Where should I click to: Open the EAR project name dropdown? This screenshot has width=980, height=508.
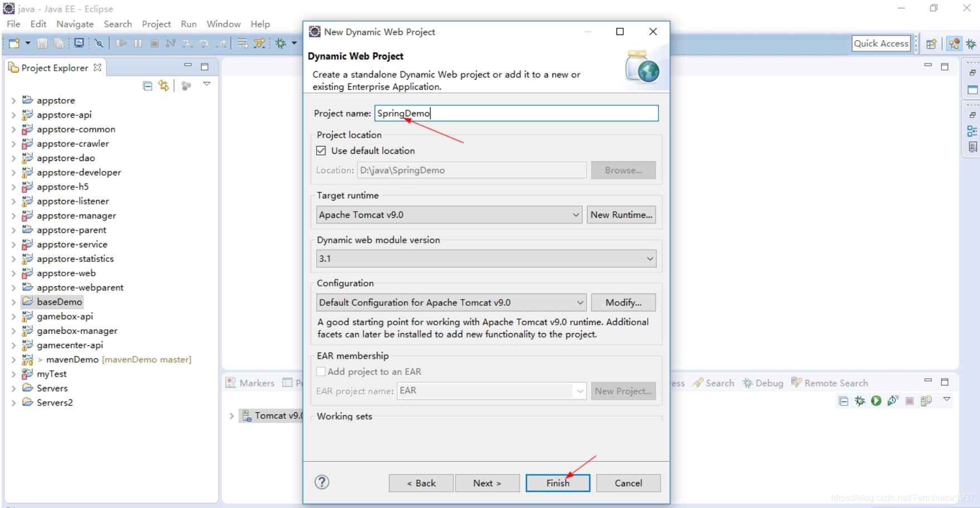coord(580,391)
